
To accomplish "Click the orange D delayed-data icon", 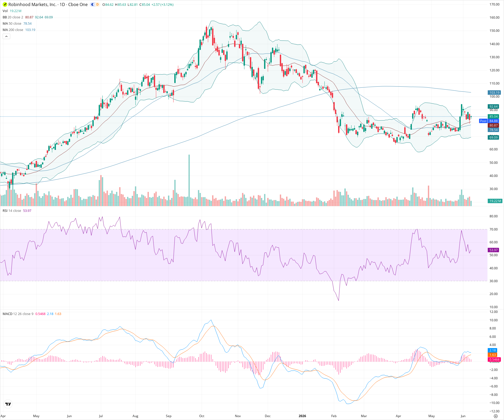I will click(x=97, y=4).
